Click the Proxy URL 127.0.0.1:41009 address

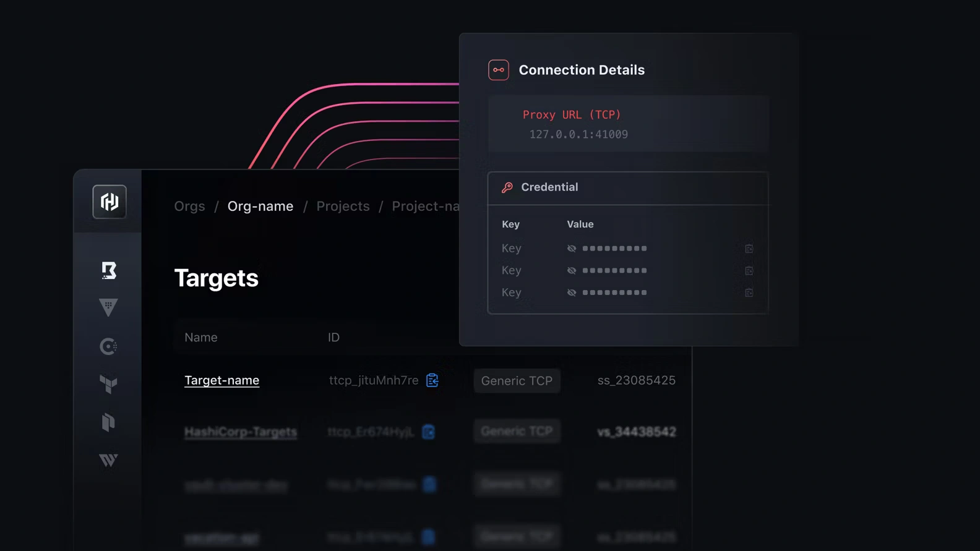point(578,135)
